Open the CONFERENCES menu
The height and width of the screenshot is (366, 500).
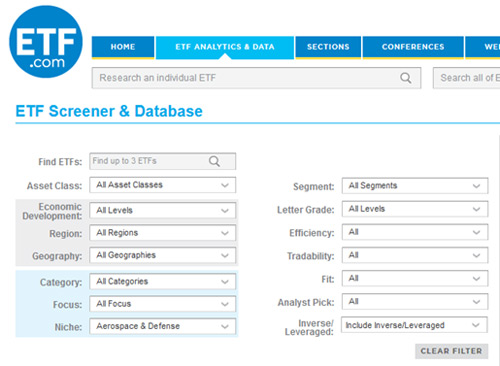pos(413,47)
